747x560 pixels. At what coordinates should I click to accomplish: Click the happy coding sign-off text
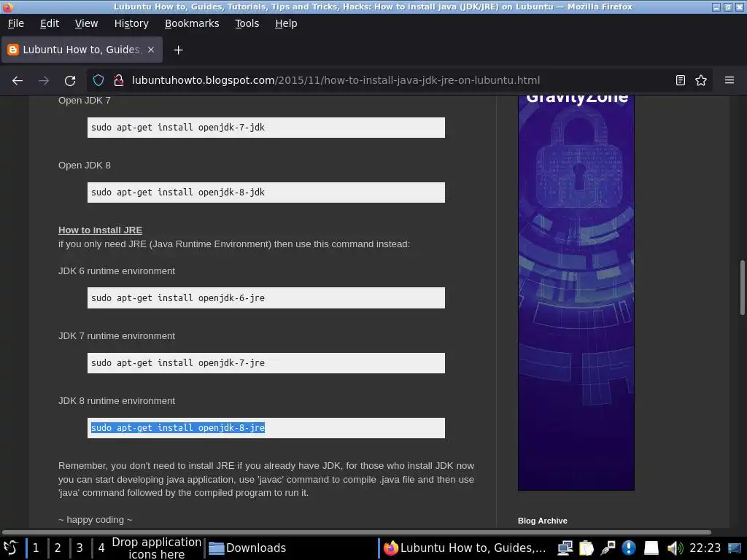click(96, 519)
